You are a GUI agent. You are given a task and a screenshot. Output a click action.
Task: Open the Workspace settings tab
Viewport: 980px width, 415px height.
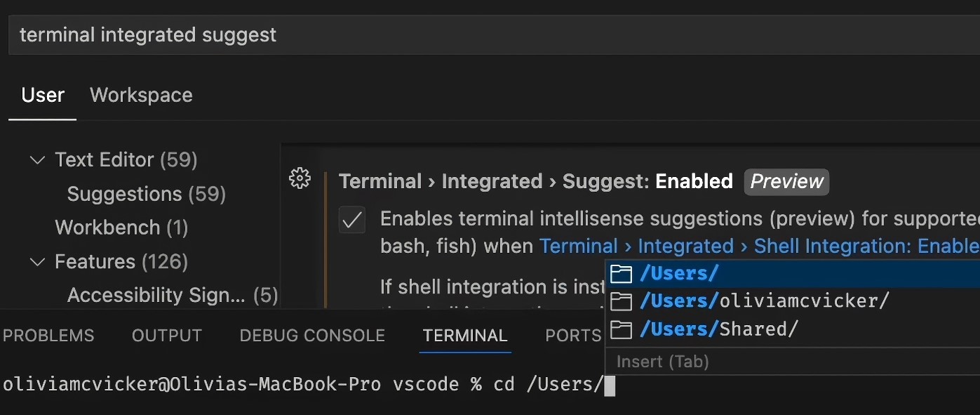[x=141, y=95]
